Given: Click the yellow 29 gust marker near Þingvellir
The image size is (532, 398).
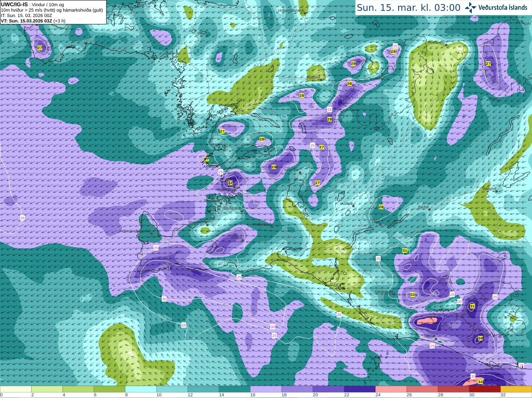Looking at the screenshot, I should [273, 167].
